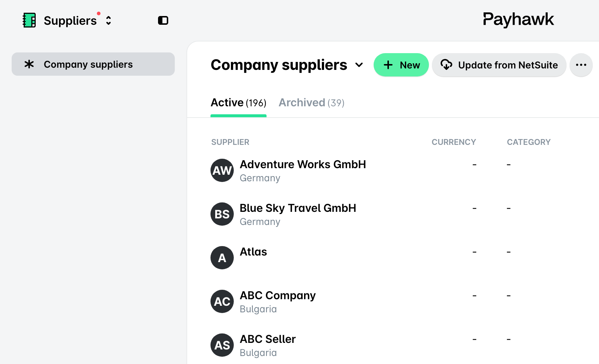Viewport: 599px width, 364px height.
Task: Click the New supplier button
Action: coord(401,65)
